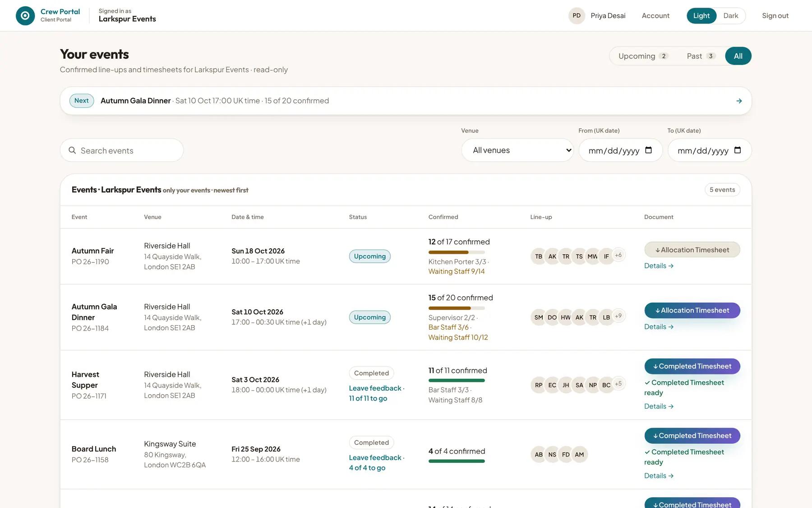
Task: Click the AM avatar in Board Lunch line-up
Action: coord(579,455)
